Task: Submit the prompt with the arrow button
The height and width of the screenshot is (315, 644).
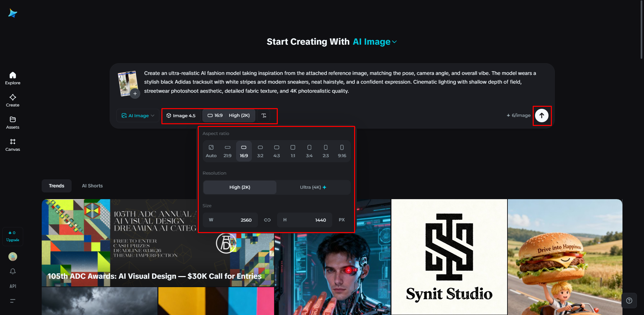Action: coord(542,116)
